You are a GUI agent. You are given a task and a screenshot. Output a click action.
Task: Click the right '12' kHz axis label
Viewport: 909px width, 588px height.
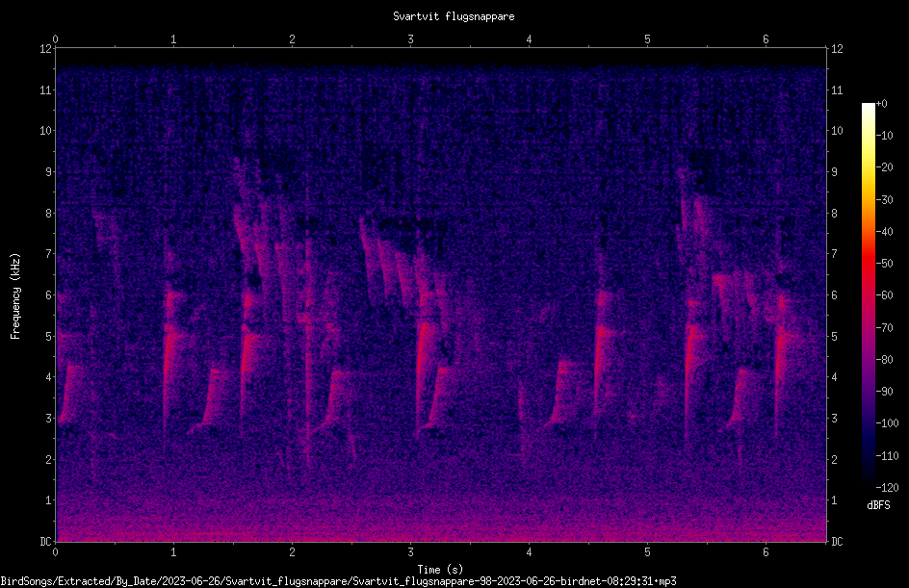coord(837,49)
